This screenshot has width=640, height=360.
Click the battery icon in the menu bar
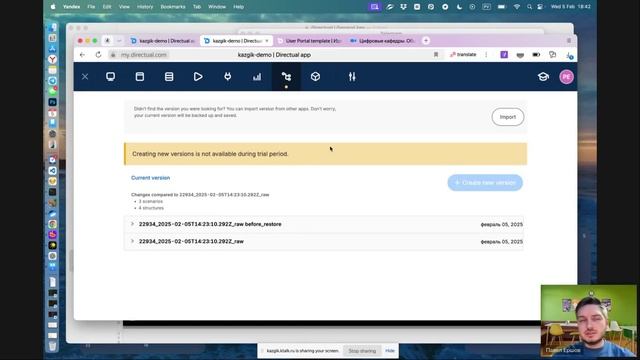pos(501,7)
